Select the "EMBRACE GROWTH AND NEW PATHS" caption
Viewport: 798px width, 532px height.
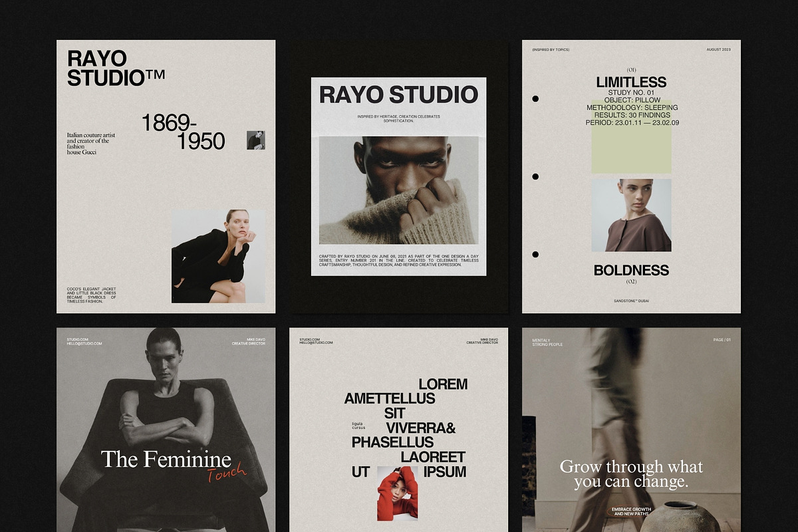(631, 511)
